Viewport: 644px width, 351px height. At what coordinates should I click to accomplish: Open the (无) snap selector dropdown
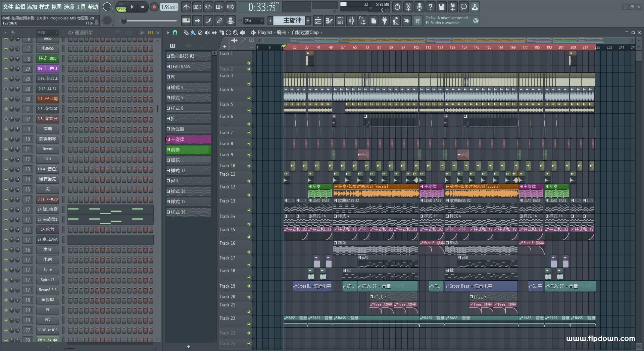point(253,21)
